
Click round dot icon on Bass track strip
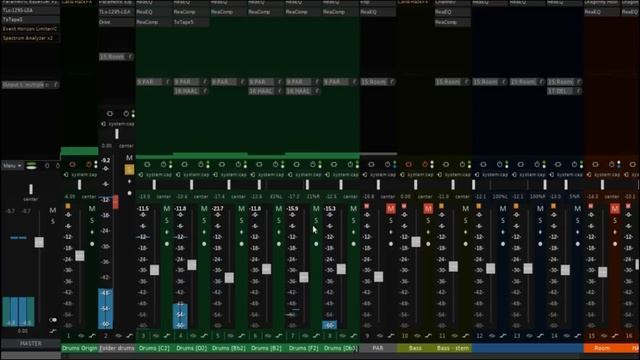click(428, 244)
